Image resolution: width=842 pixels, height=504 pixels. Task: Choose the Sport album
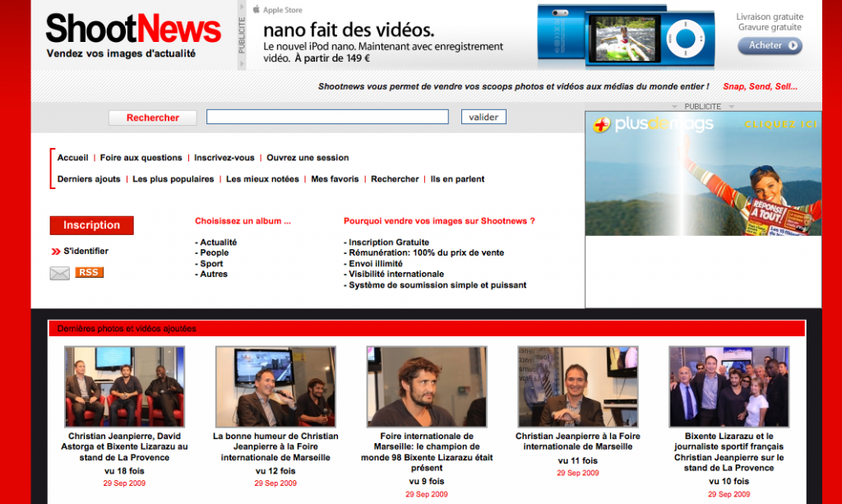pyautogui.click(x=211, y=264)
